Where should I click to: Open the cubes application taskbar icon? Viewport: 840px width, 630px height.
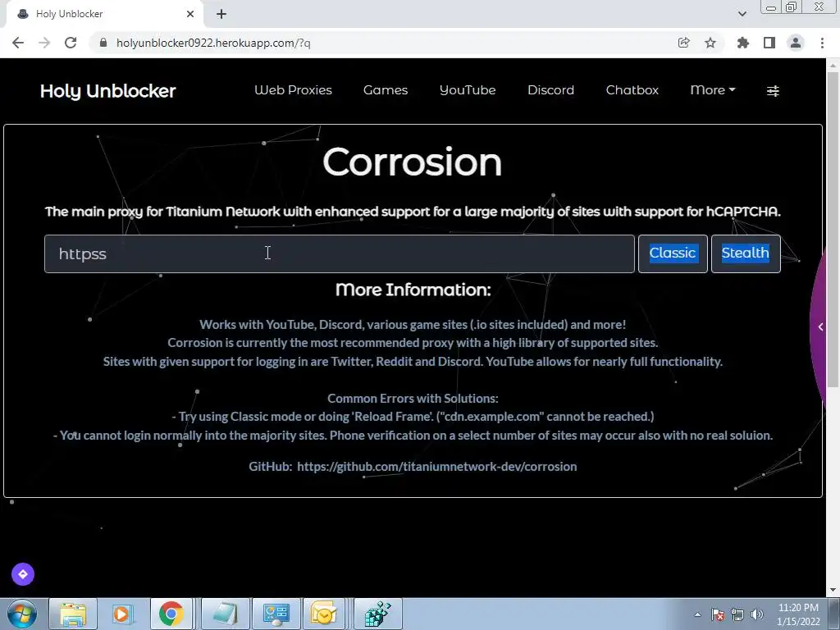(378, 614)
